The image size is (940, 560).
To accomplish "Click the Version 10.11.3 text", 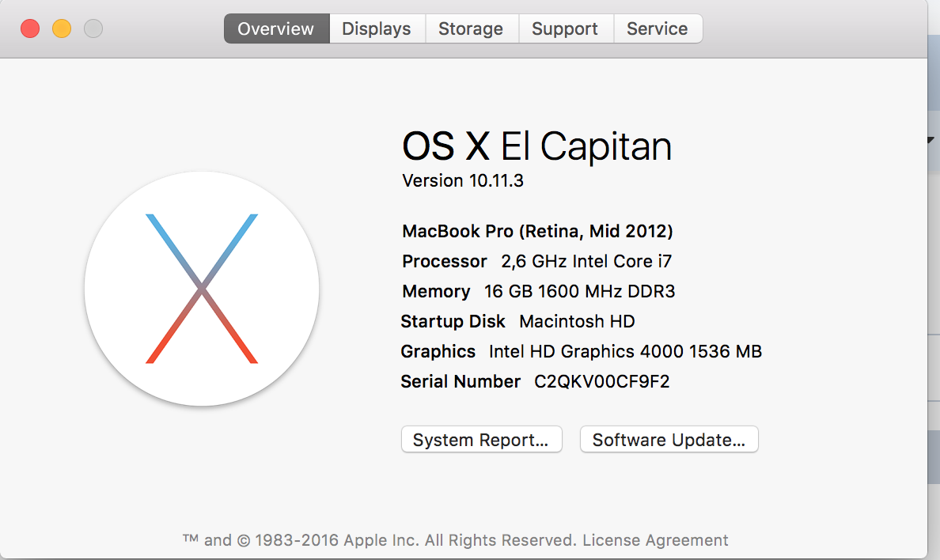I will pyautogui.click(x=463, y=180).
